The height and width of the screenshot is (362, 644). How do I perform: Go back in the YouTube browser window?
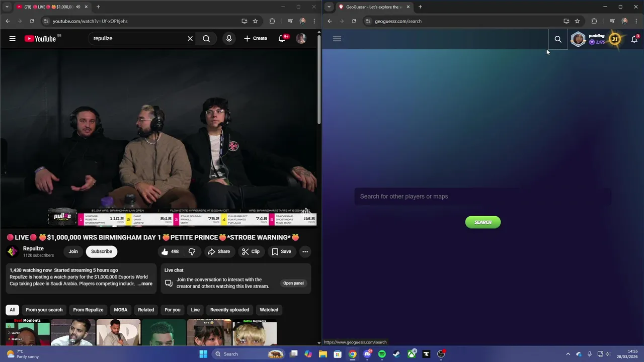8,21
